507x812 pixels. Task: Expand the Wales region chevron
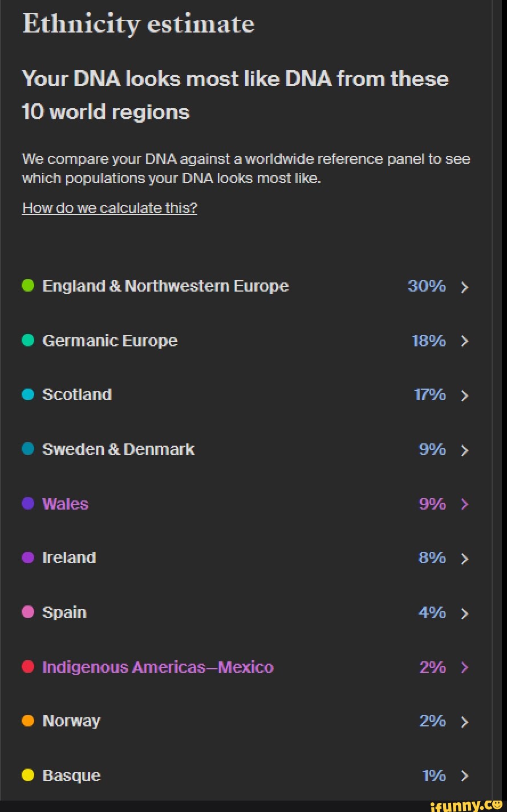465,504
